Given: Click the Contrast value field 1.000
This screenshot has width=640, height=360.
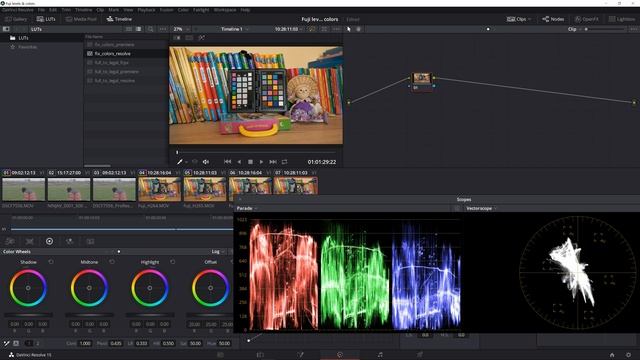Looking at the screenshot, I should [85, 343].
